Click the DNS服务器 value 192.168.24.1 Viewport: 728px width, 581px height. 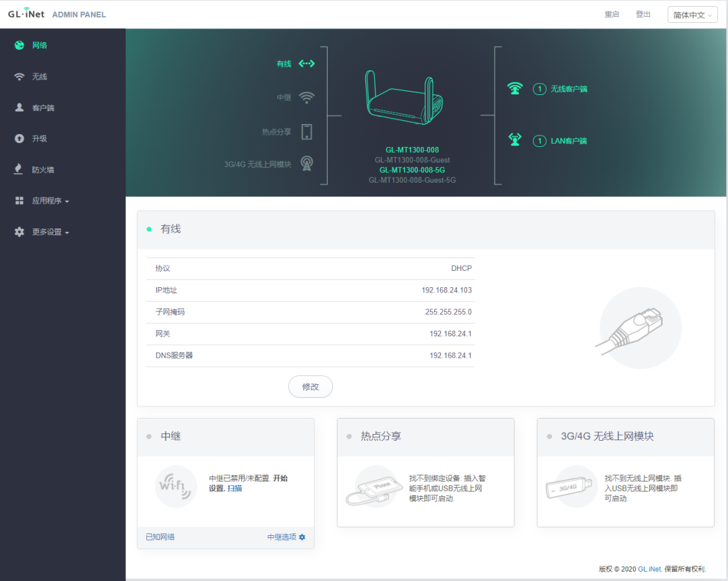pyautogui.click(x=450, y=356)
